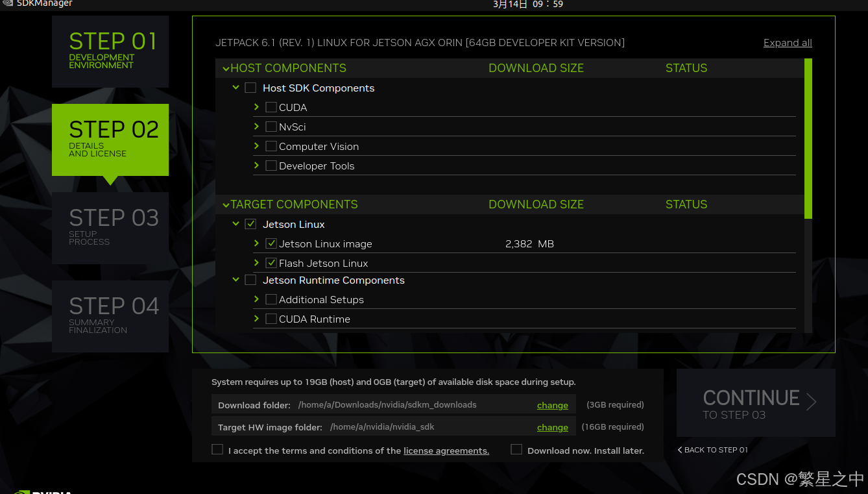
Task: Expand the CUDA Runtime row chevron
Action: point(257,319)
